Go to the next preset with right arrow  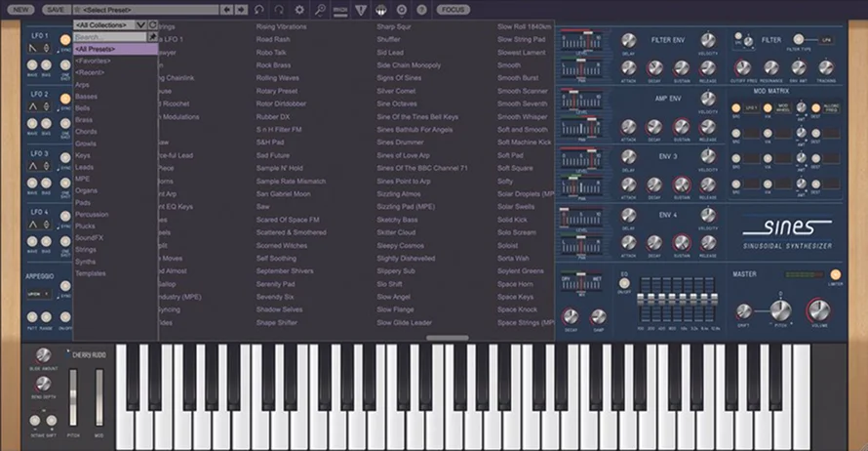(x=241, y=10)
